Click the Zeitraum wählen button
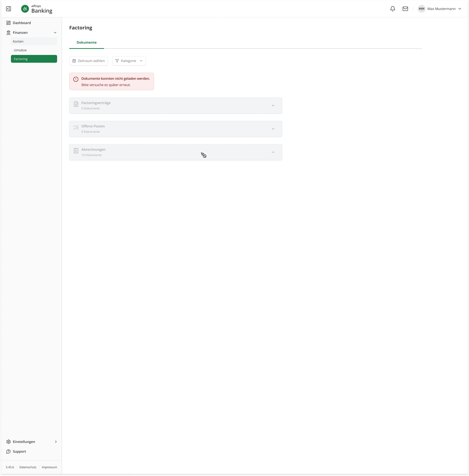Screen dimensions: 469x476 coord(88,61)
